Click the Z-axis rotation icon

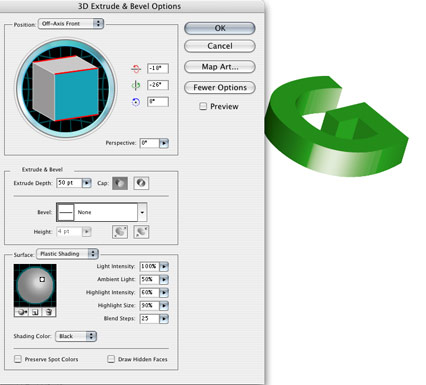(136, 102)
